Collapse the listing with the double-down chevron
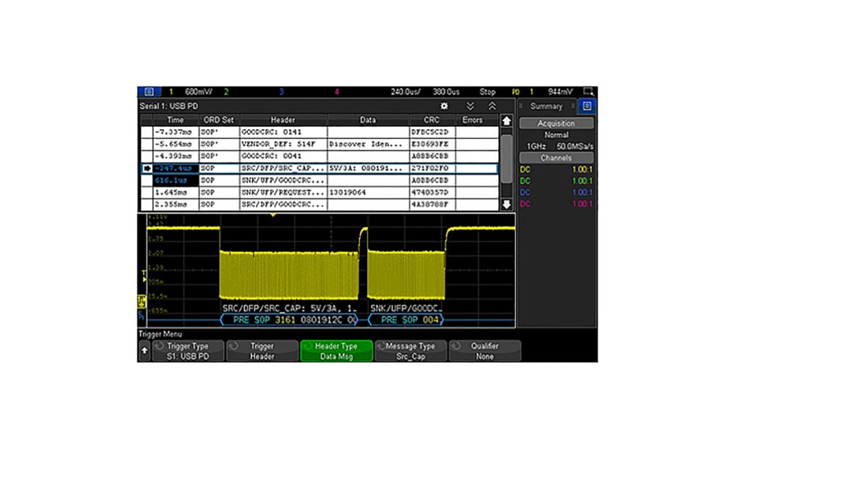This screenshot has width=868, height=488. pos(470,106)
